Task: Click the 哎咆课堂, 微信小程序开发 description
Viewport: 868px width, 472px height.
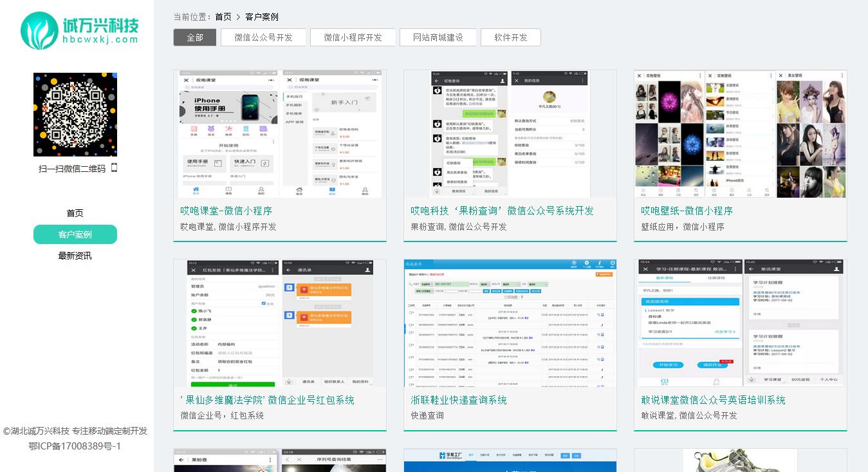Action: [x=228, y=227]
